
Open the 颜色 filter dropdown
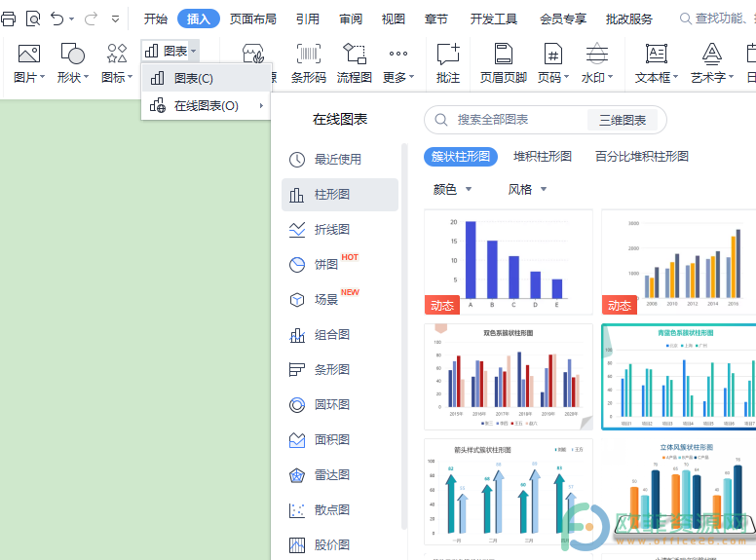pos(452,189)
